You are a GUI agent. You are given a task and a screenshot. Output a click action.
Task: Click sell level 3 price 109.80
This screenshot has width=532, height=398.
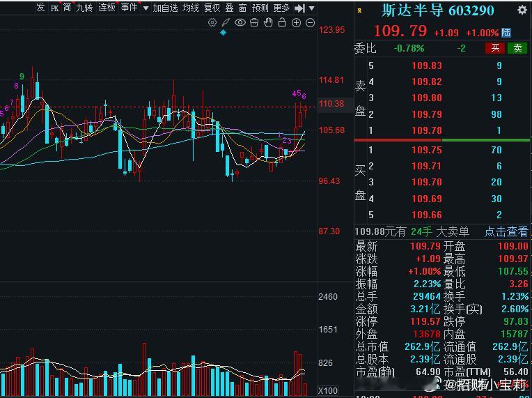pos(427,98)
